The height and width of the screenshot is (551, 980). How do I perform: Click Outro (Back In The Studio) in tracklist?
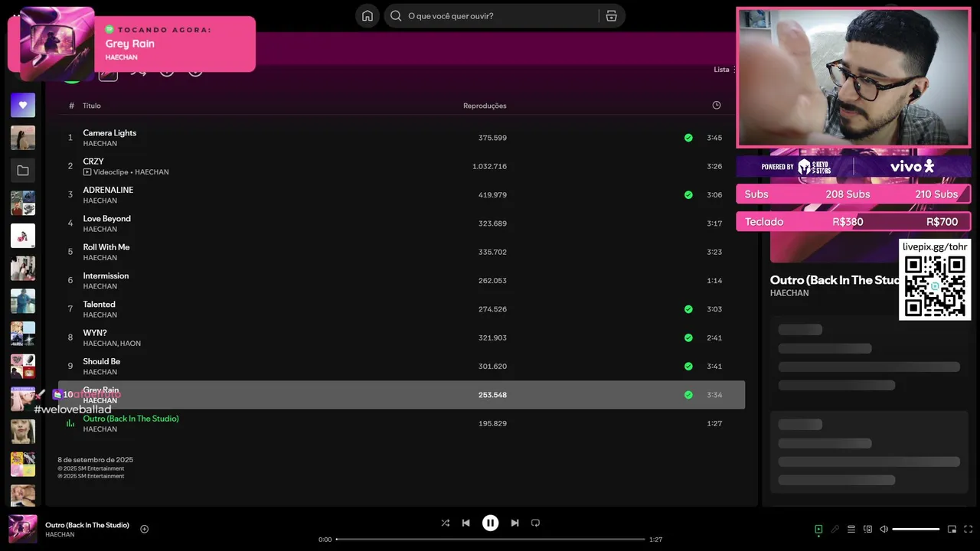pyautogui.click(x=131, y=419)
